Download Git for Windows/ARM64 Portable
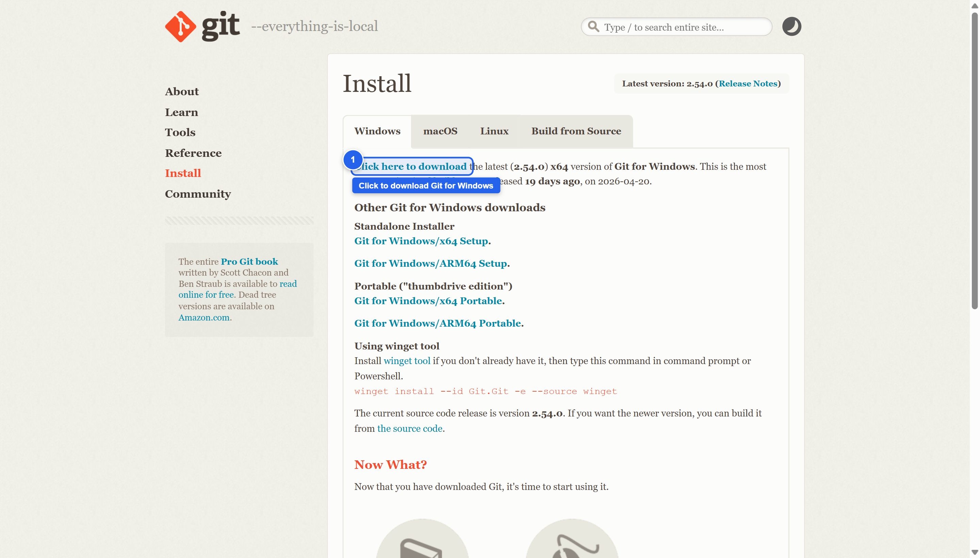Viewport: 980px width, 558px height. [x=438, y=324]
